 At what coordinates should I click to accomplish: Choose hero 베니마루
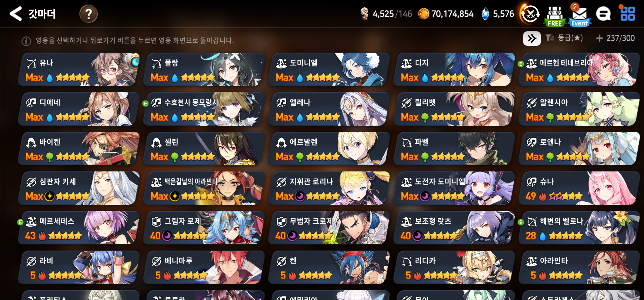click(x=204, y=267)
